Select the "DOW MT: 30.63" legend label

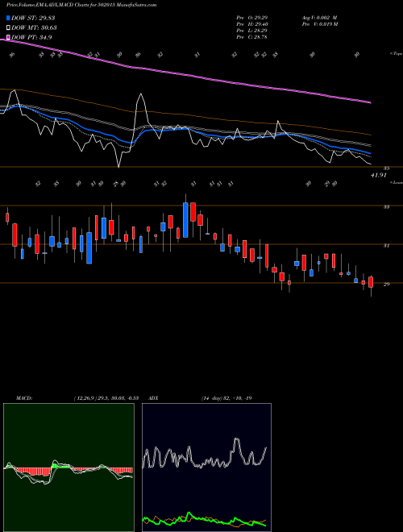click(x=34, y=27)
